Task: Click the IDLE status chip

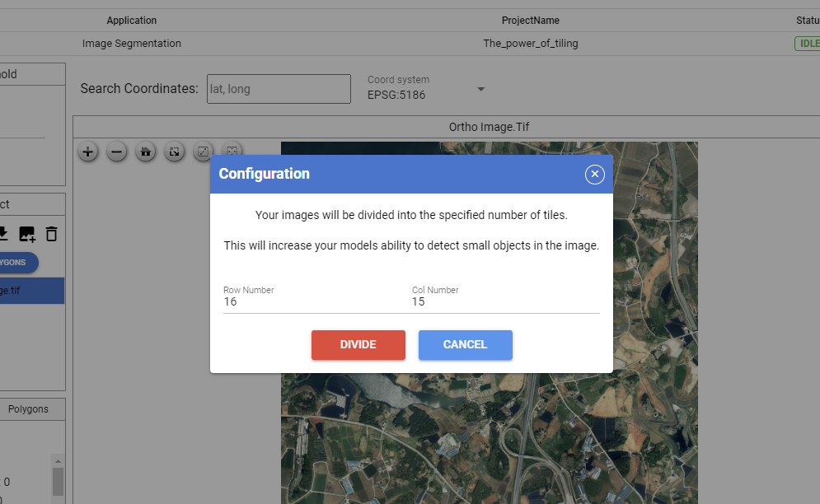Action: (x=808, y=43)
